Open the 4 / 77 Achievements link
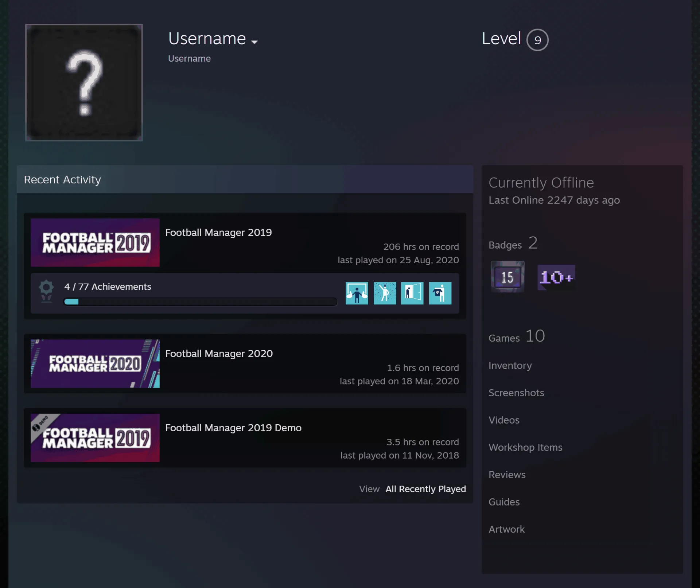Screen dimensions: 700x588 tap(108, 287)
